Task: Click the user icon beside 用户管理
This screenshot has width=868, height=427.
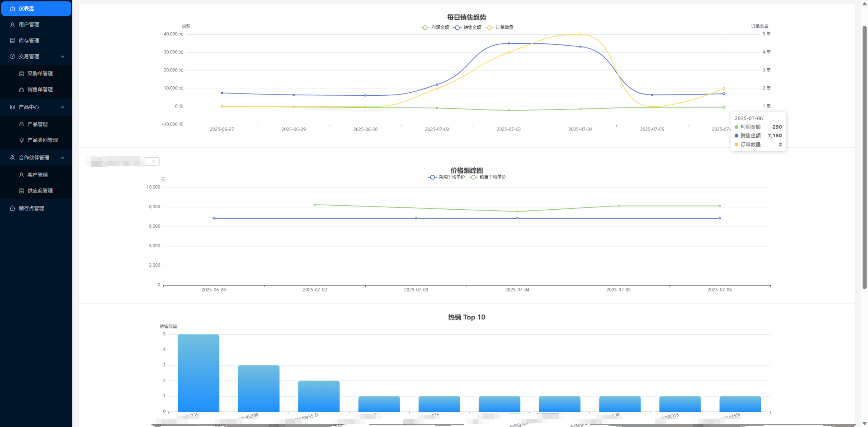Action: [12, 24]
